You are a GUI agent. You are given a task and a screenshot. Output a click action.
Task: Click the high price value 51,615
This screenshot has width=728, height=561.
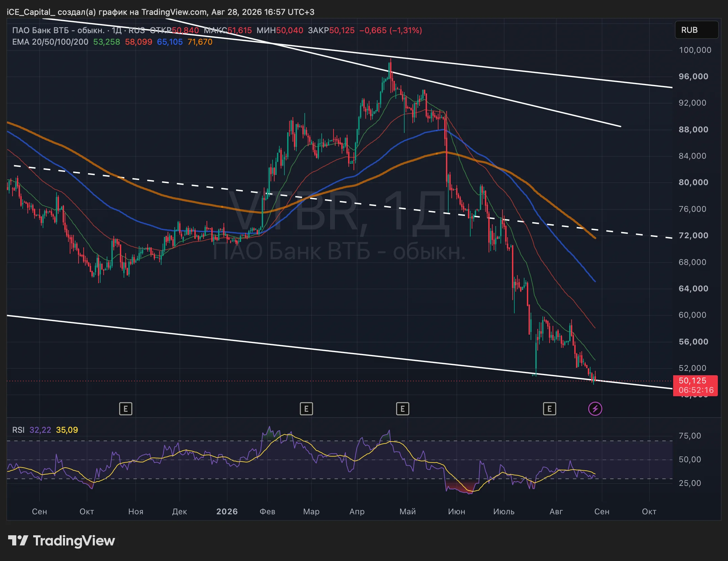[240, 30]
